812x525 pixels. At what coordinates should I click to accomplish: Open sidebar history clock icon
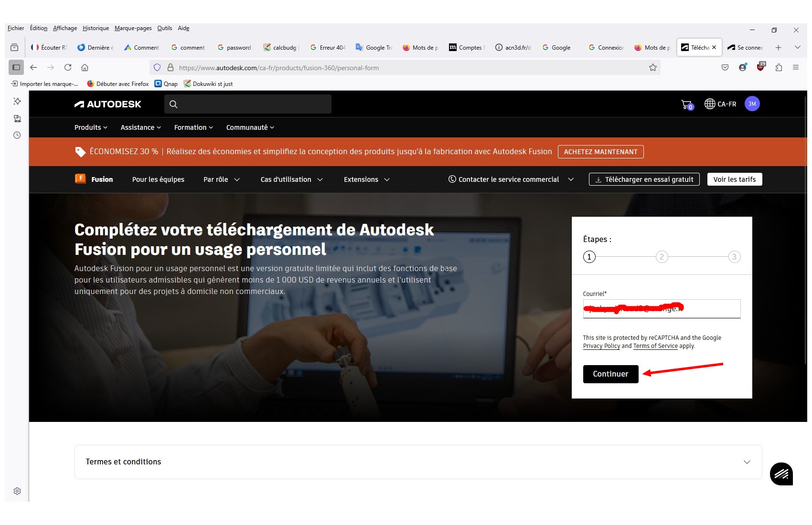click(x=17, y=135)
